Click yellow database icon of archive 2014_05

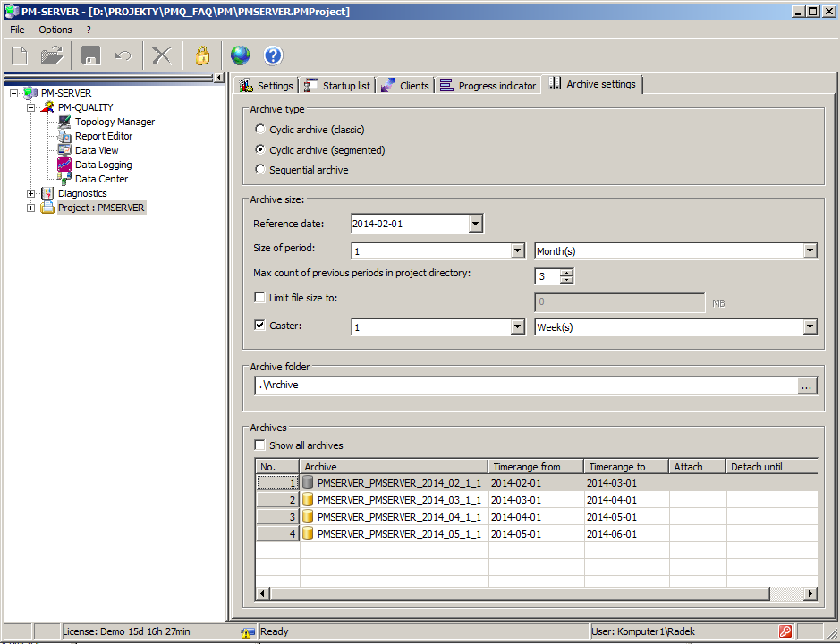point(308,534)
